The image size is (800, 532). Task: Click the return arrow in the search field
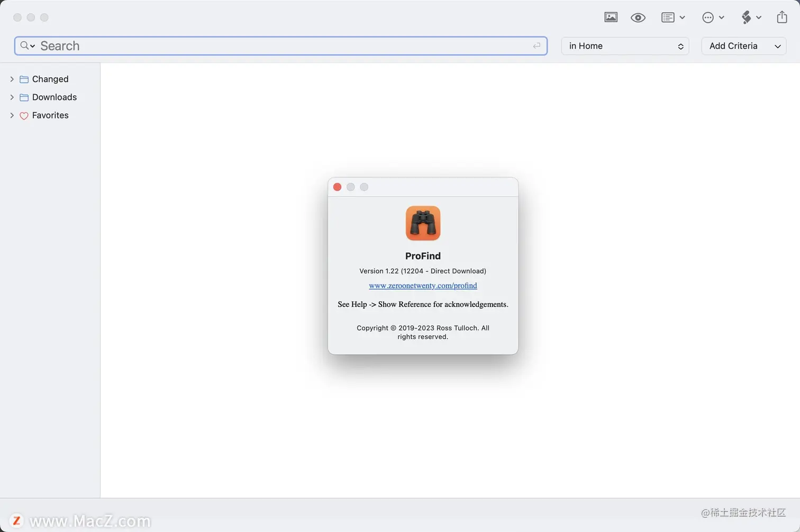click(537, 46)
